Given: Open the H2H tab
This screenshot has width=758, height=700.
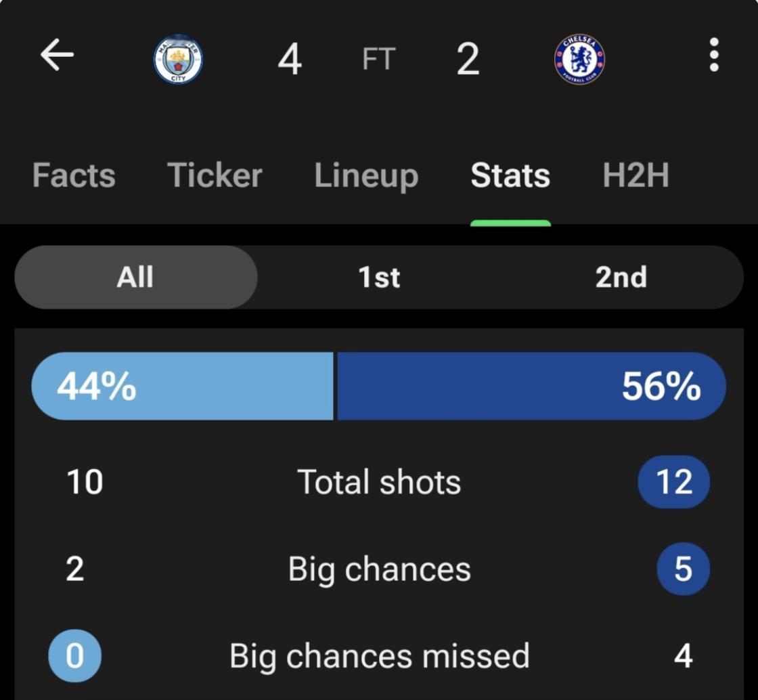Looking at the screenshot, I should click(636, 175).
